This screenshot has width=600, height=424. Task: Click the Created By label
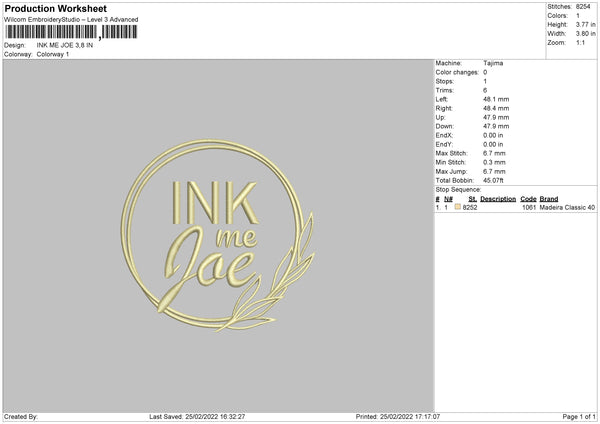[21, 417]
